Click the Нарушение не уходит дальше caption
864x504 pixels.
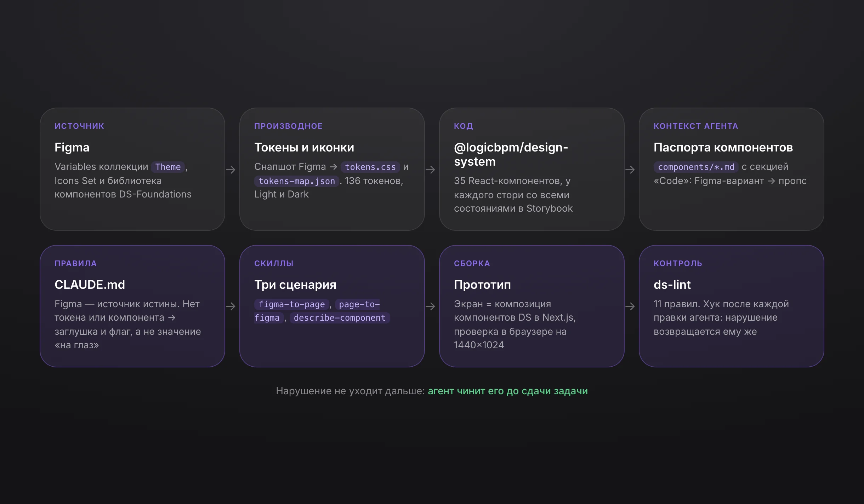350,391
